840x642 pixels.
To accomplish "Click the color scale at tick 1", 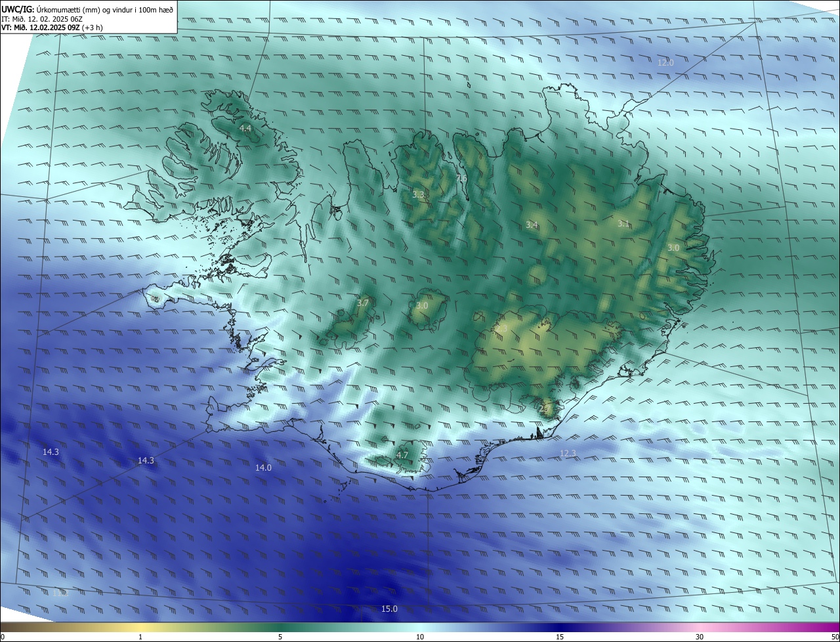I will (140, 637).
